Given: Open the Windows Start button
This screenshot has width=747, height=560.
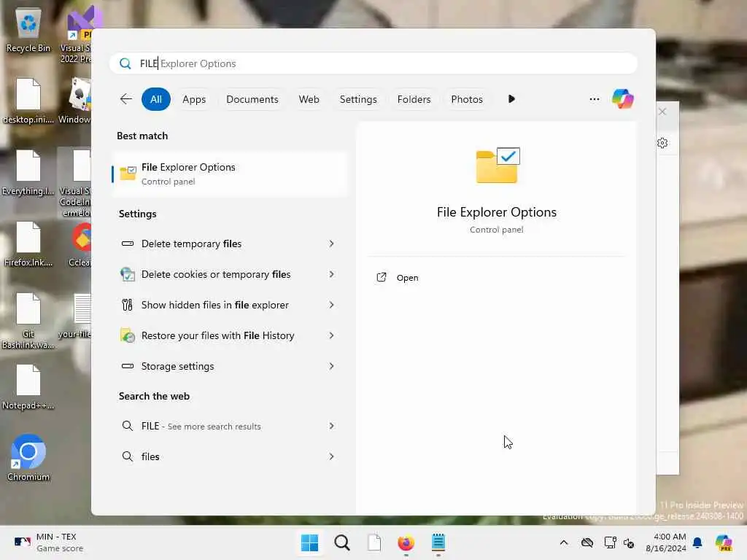Looking at the screenshot, I should 309,542.
